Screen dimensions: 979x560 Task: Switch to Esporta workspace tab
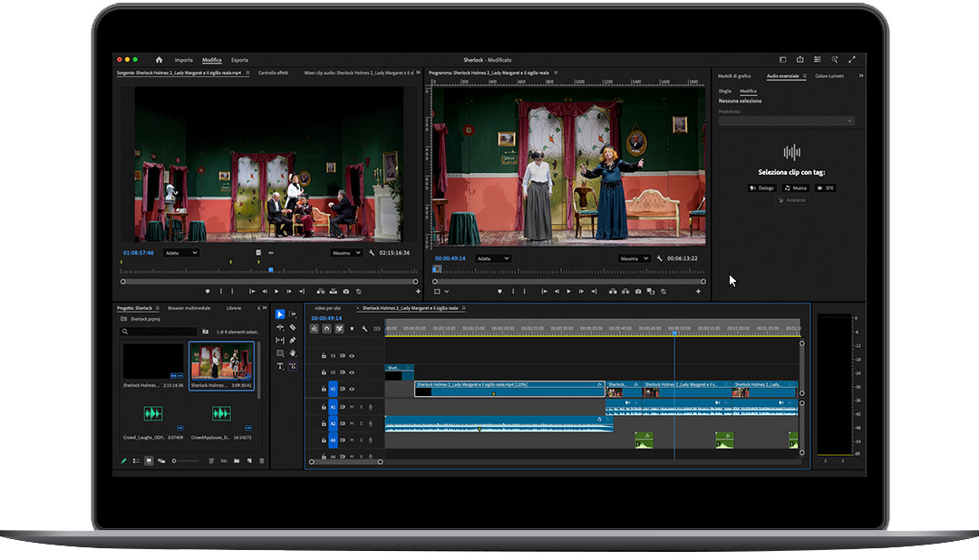click(x=239, y=60)
